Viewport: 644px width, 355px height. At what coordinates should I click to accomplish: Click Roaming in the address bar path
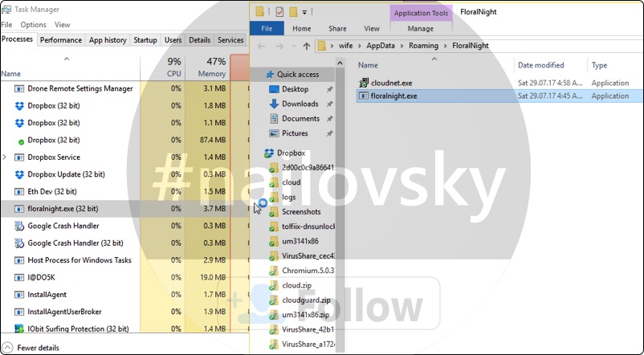coord(423,46)
